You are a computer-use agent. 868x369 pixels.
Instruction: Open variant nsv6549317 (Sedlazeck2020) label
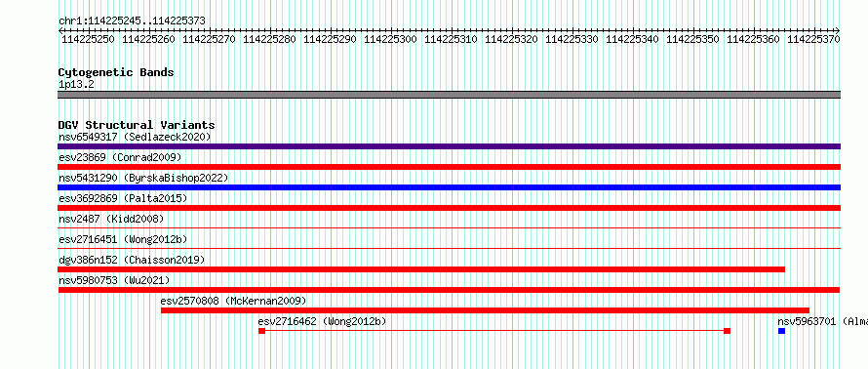pos(135,137)
